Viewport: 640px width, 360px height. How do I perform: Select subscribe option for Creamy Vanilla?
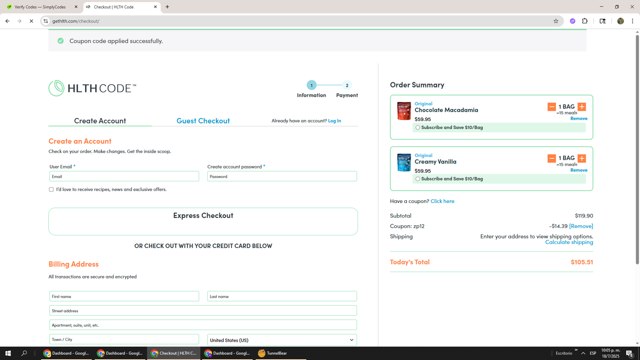coord(418,179)
